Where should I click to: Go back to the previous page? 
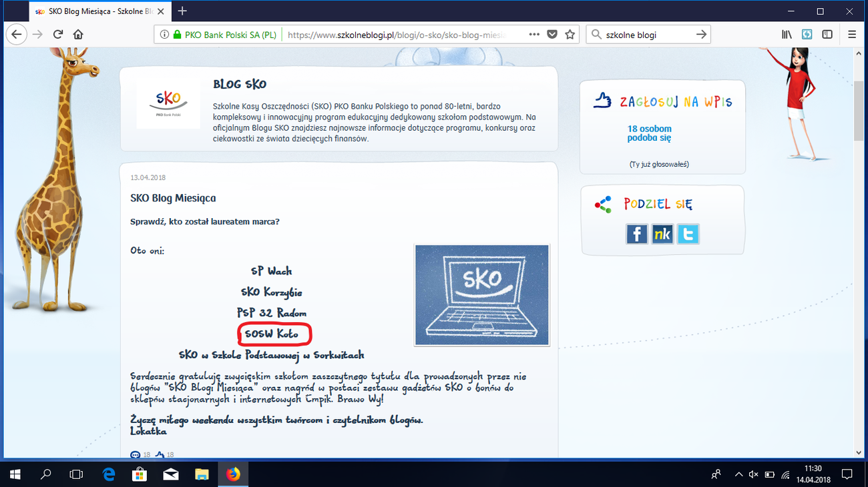pyautogui.click(x=16, y=34)
